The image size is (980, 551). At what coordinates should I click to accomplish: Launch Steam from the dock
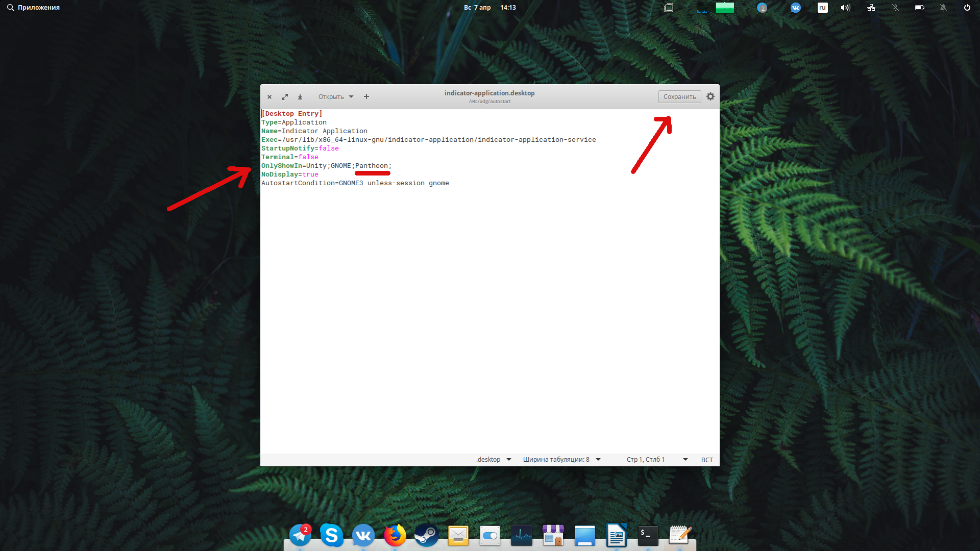coord(427,535)
